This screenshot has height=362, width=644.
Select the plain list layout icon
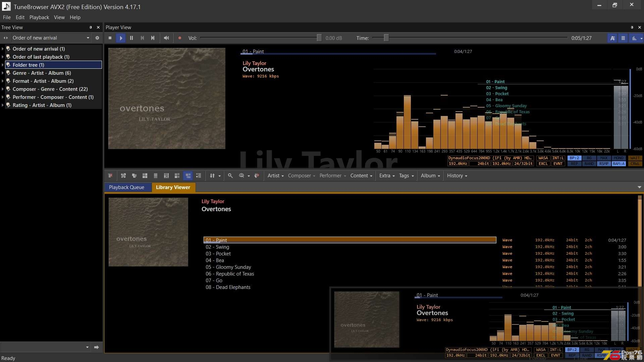coord(199,176)
